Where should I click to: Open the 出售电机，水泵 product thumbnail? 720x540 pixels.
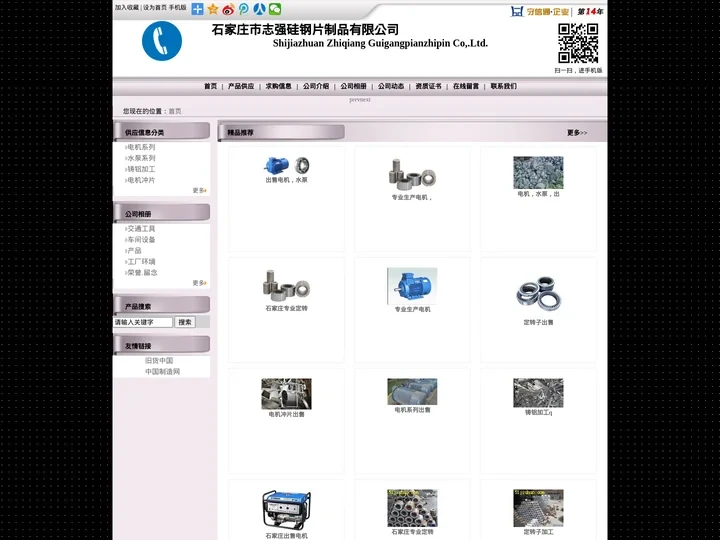click(x=287, y=165)
